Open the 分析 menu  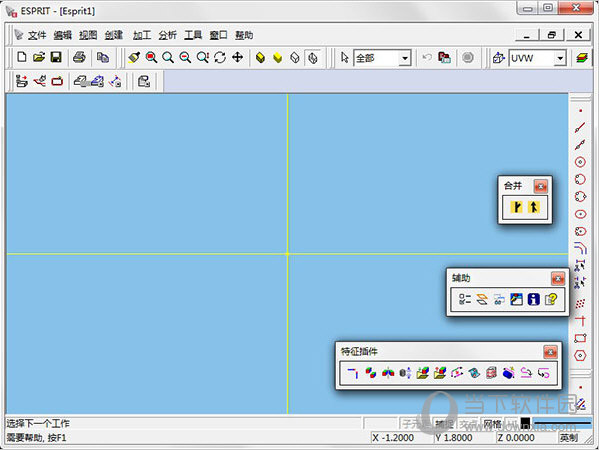[x=167, y=35]
